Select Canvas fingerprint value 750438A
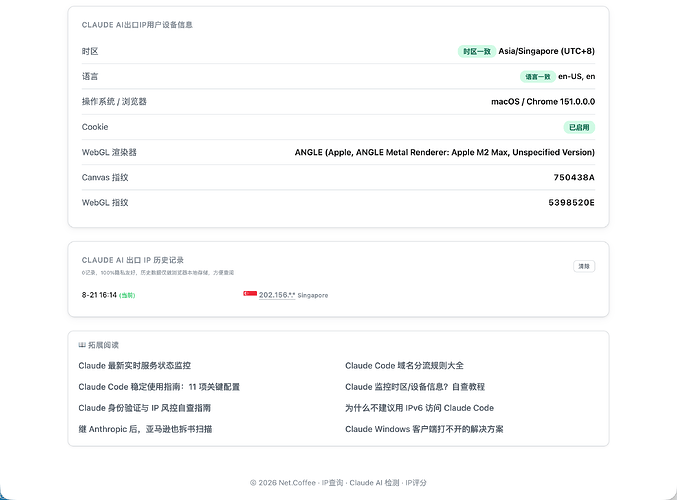677x500 pixels. point(574,177)
